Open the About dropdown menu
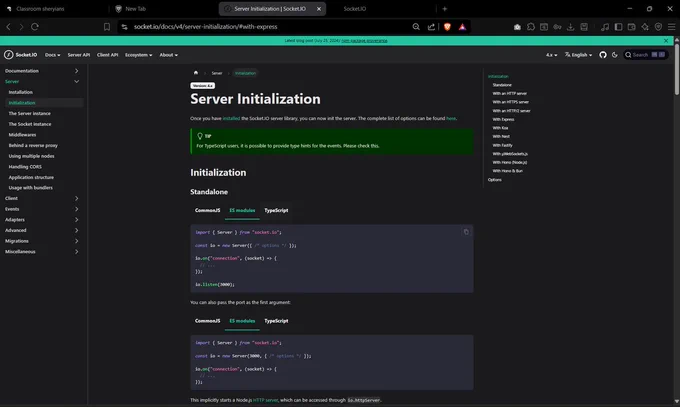This screenshot has width=680, height=407. coord(168,55)
